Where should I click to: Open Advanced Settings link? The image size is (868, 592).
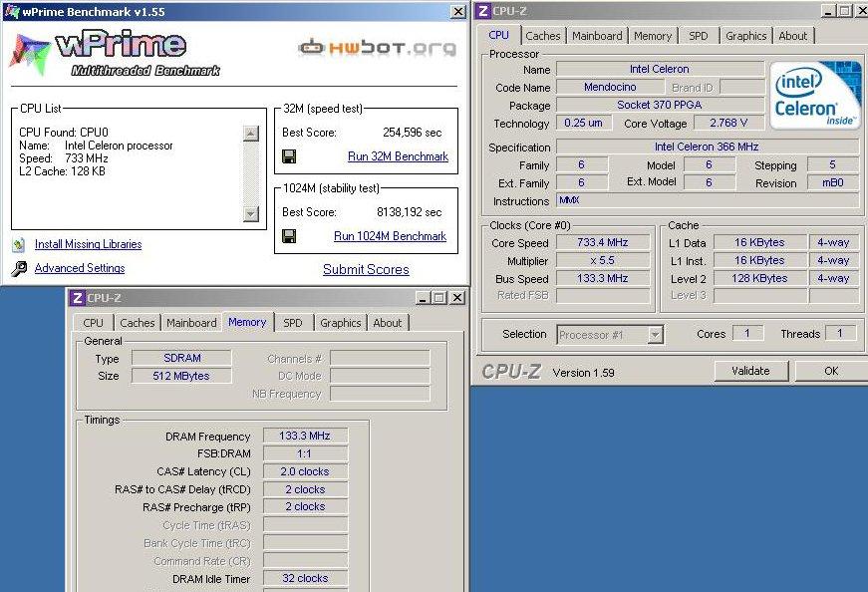(x=80, y=268)
